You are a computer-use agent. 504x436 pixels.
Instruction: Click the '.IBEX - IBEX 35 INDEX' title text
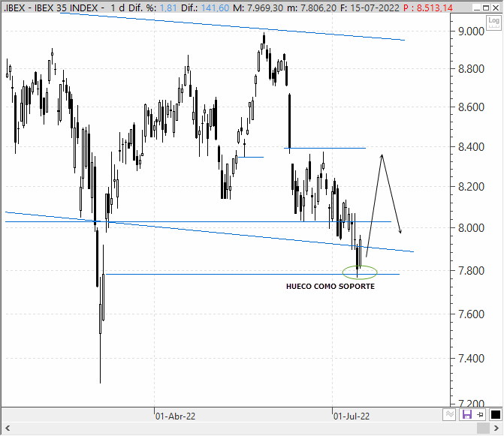(50, 8)
